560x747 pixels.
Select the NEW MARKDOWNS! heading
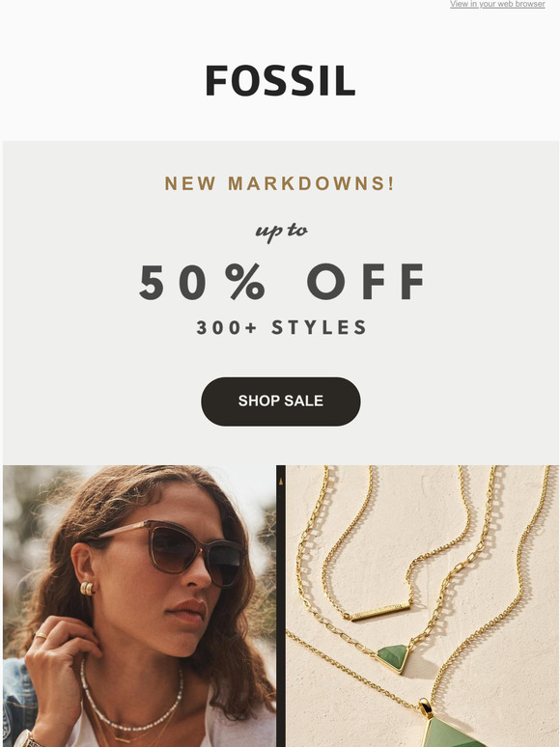pos(280,183)
